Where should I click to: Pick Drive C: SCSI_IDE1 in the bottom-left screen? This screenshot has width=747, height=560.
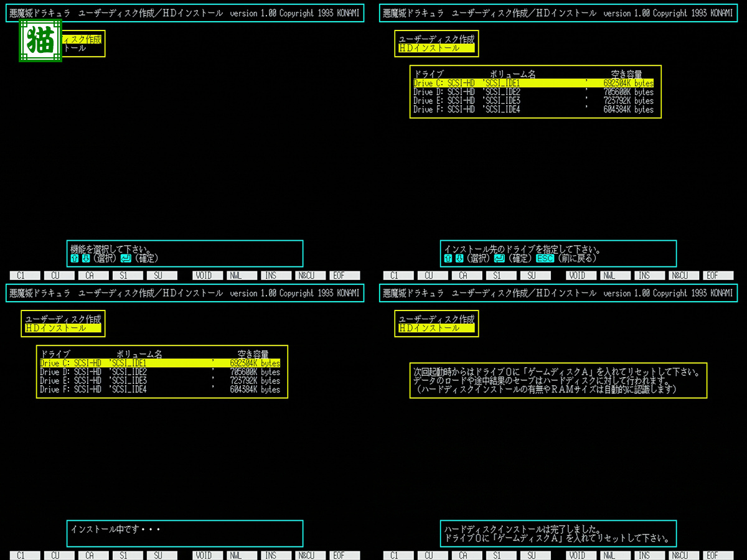coord(160,363)
